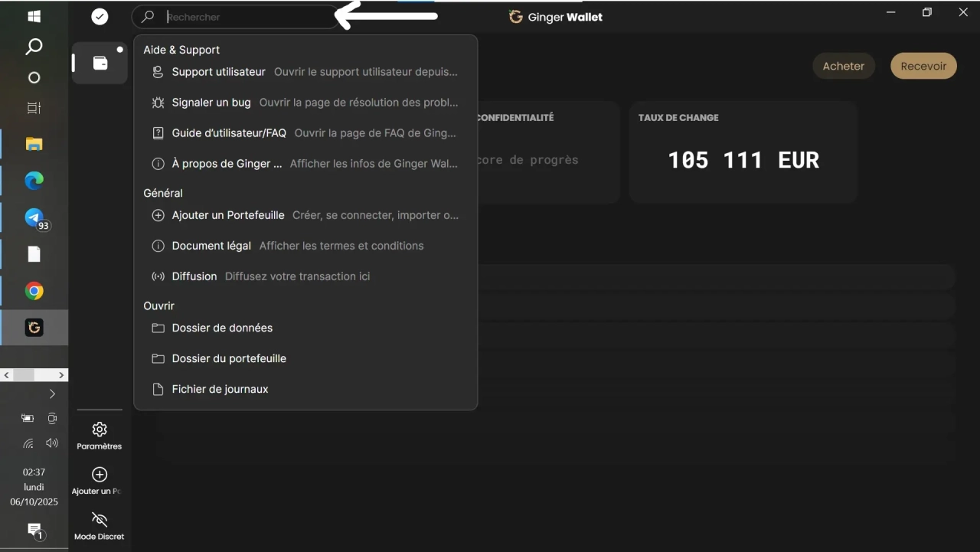Click the Rechercher search field
Viewport: 980px width, 552px height.
point(236,16)
